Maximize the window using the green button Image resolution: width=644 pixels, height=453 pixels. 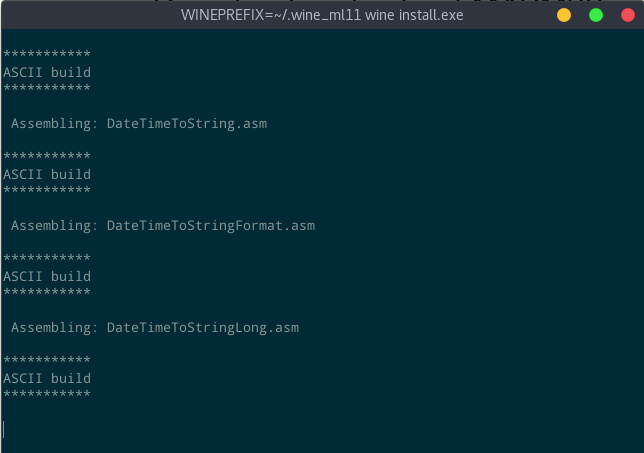[x=596, y=15]
